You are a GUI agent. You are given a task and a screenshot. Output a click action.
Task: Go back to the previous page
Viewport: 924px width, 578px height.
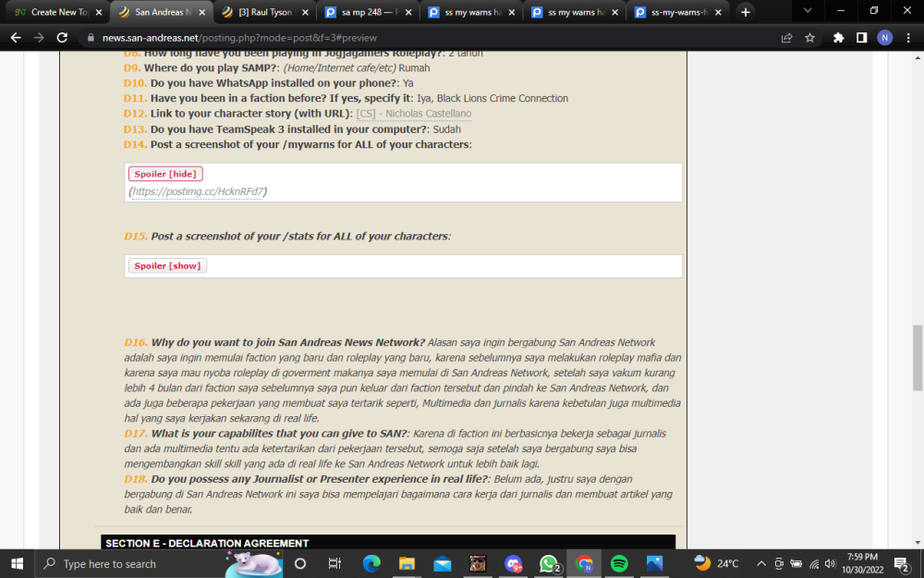coord(16,38)
